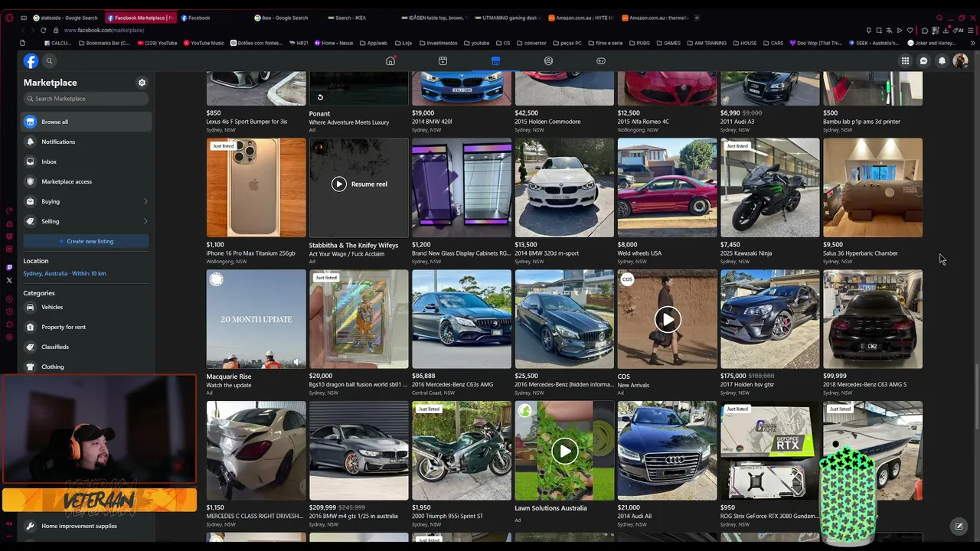Click the compose new message pencil icon
Image resolution: width=980 pixels, height=551 pixels.
[x=959, y=527]
